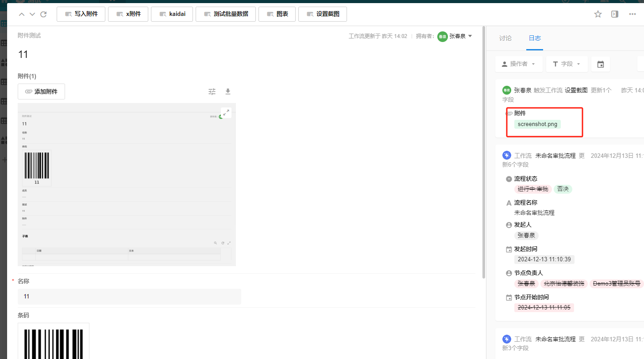
Task: Switch to the 讨论 tab
Action: (505, 38)
